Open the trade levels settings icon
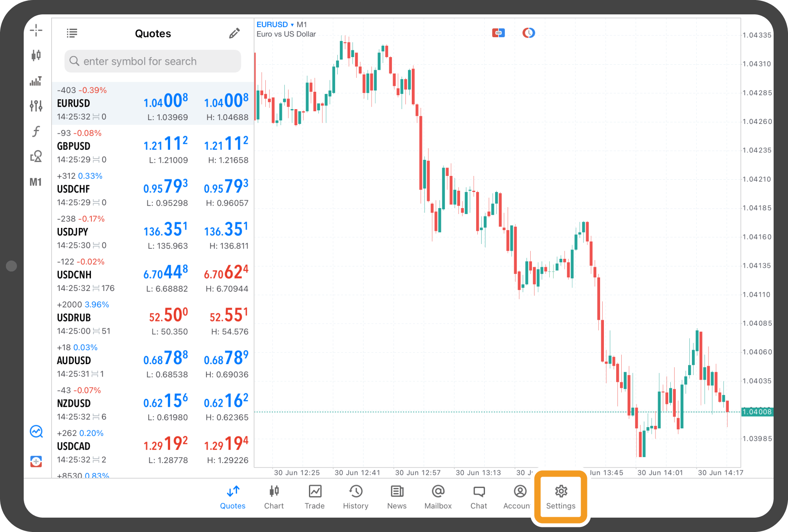Image resolution: width=788 pixels, height=532 pixels. (x=36, y=106)
